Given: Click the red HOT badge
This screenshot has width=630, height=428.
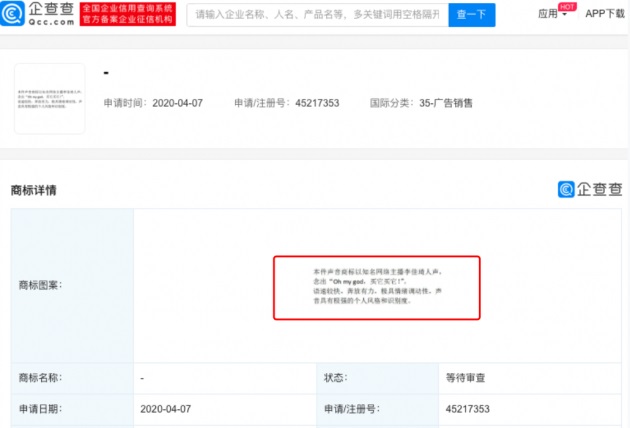Looking at the screenshot, I should pos(567,6).
